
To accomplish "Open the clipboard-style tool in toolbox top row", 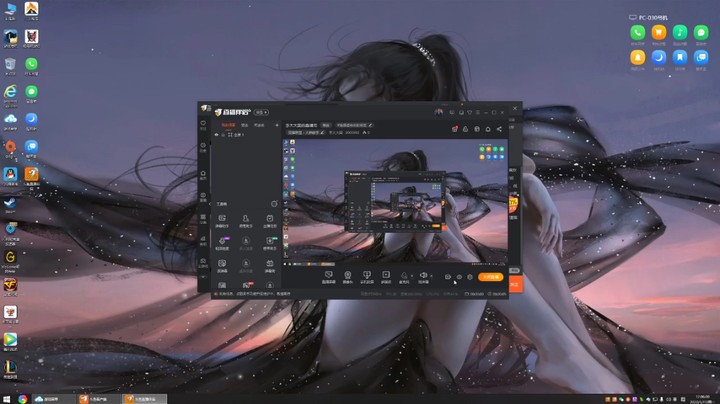I will coord(270,220).
